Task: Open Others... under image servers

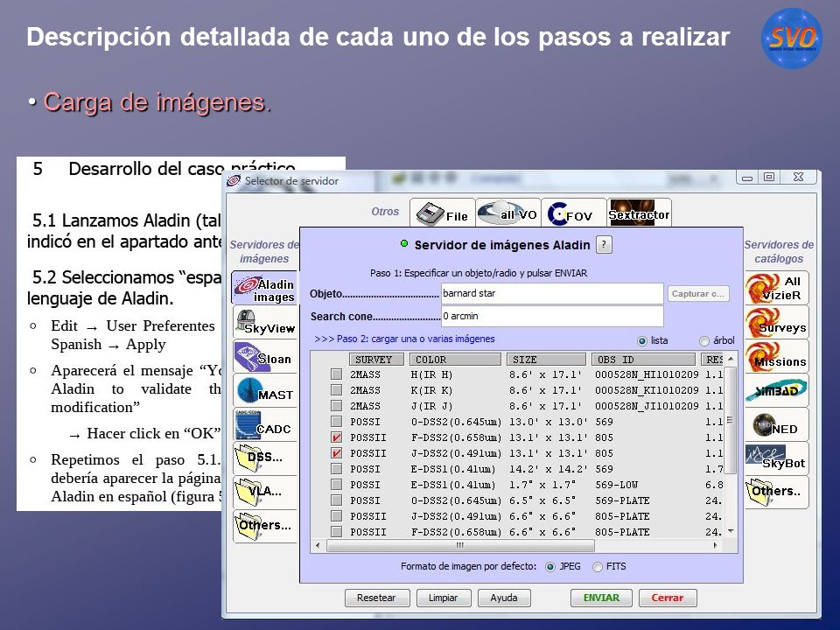Action: pos(266,526)
